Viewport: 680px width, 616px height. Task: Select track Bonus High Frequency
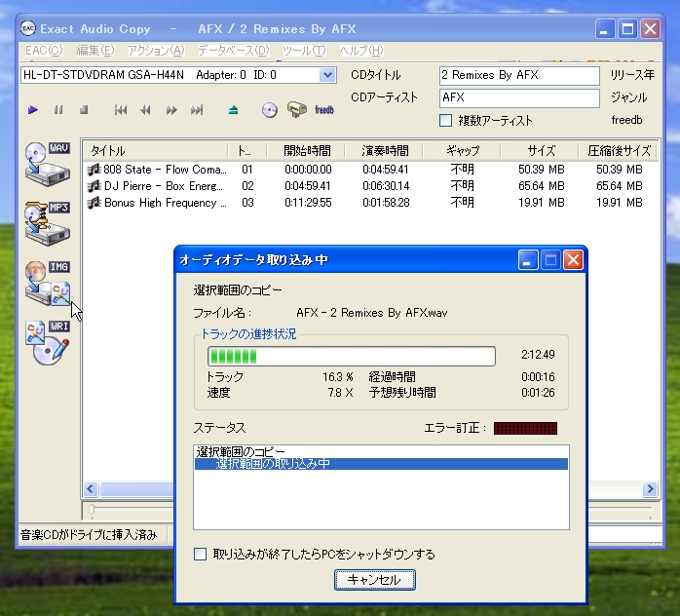pos(166,203)
